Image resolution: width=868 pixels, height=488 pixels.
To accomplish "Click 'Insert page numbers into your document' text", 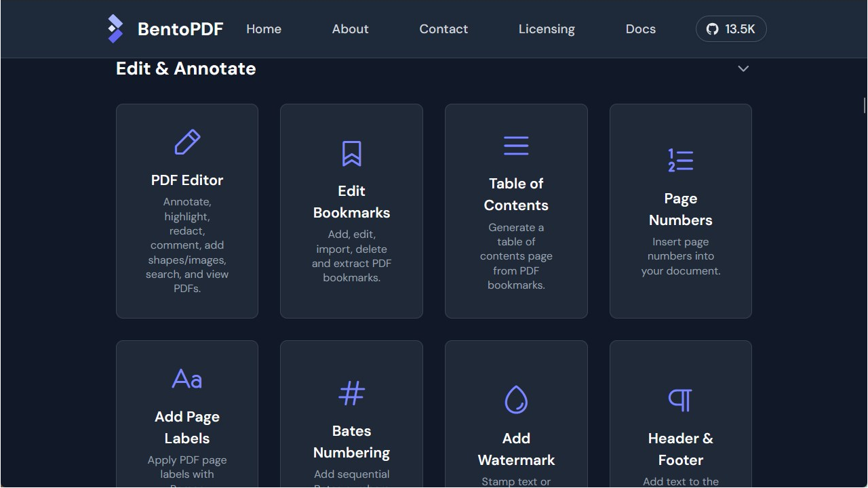I will click(x=680, y=256).
